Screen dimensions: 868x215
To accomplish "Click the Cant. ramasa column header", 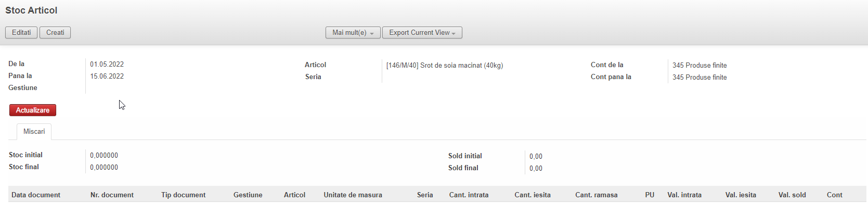I will (596, 195).
